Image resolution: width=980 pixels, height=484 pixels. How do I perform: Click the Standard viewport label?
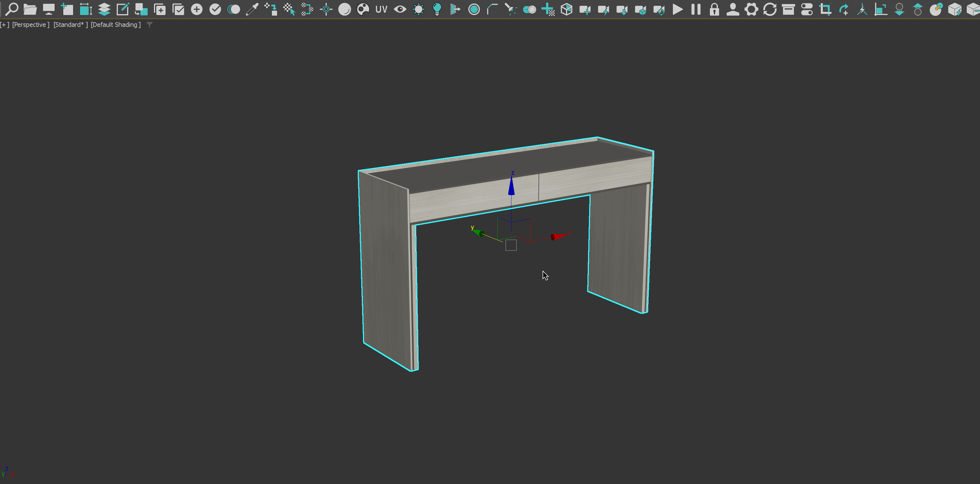coord(70,24)
